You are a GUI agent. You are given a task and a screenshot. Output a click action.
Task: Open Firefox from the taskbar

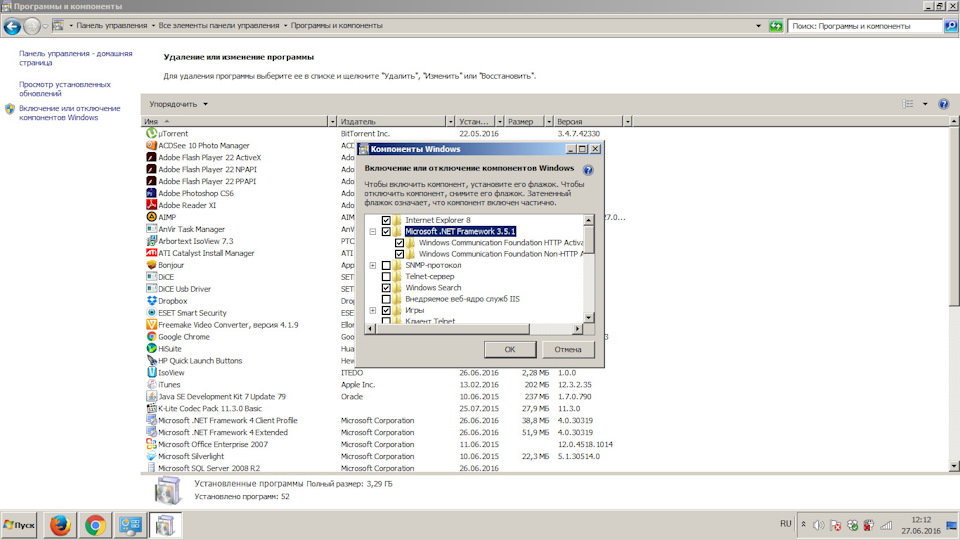click(60, 525)
